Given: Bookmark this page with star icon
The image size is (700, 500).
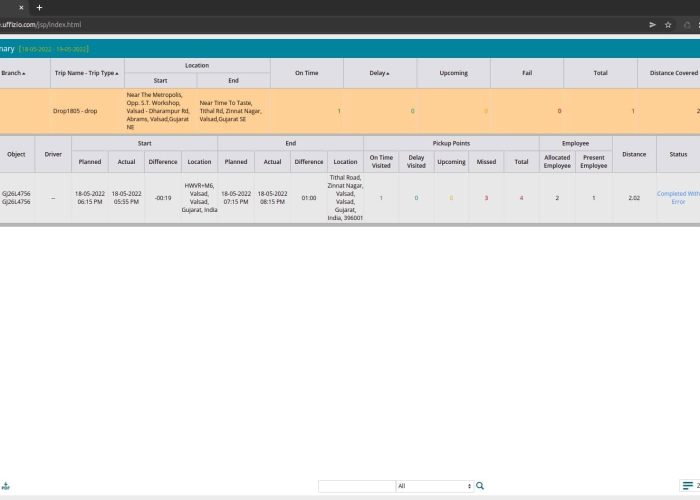Looking at the screenshot, I should pos(668,24).
